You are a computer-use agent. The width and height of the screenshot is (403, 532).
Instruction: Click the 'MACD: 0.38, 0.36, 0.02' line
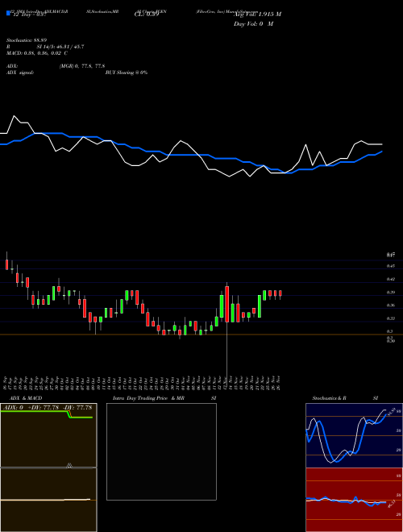click(35, 53)
